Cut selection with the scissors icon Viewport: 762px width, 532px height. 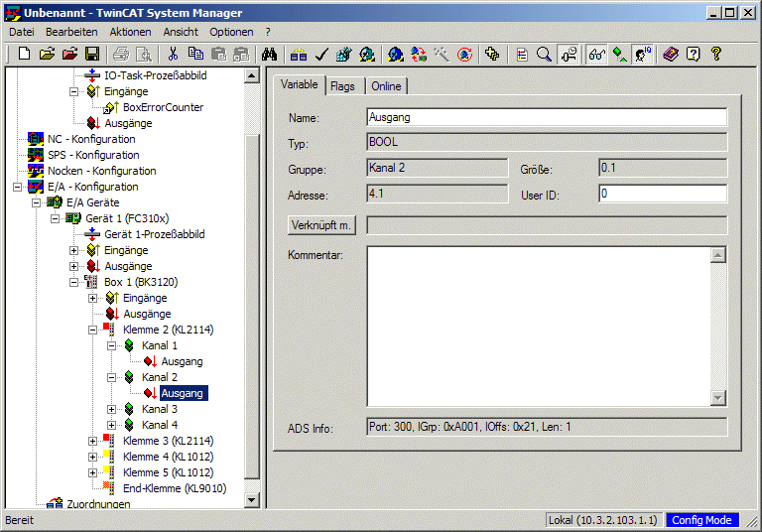pyautogui.click(x=173, y=54)
